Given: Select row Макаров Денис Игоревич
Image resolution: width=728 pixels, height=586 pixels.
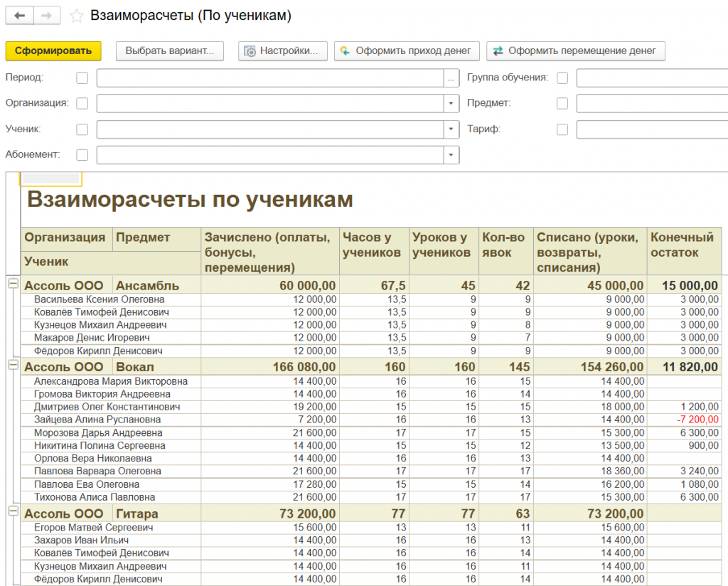Looking at the screenshot, I should pyautogui.click(x=371, y=338).
